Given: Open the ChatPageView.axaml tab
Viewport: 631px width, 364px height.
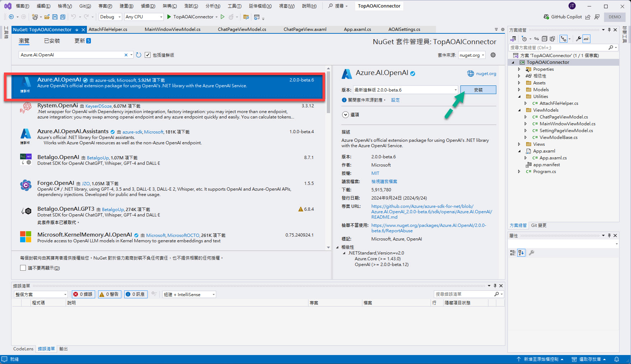Looking at the screenshot, I should point(305,29).
